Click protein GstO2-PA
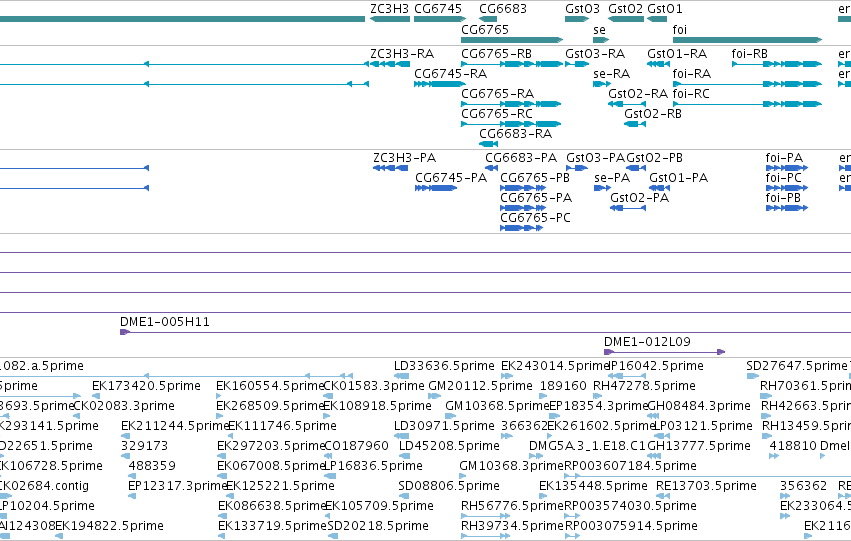The height and width of the screenshot is (541, 851). (628, 208)
